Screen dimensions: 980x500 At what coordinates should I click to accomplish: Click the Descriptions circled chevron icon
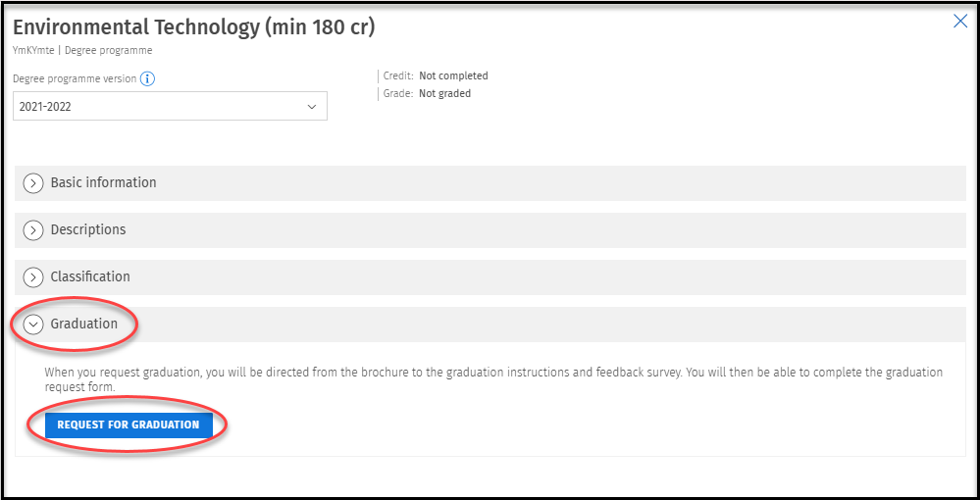point(34,230)
